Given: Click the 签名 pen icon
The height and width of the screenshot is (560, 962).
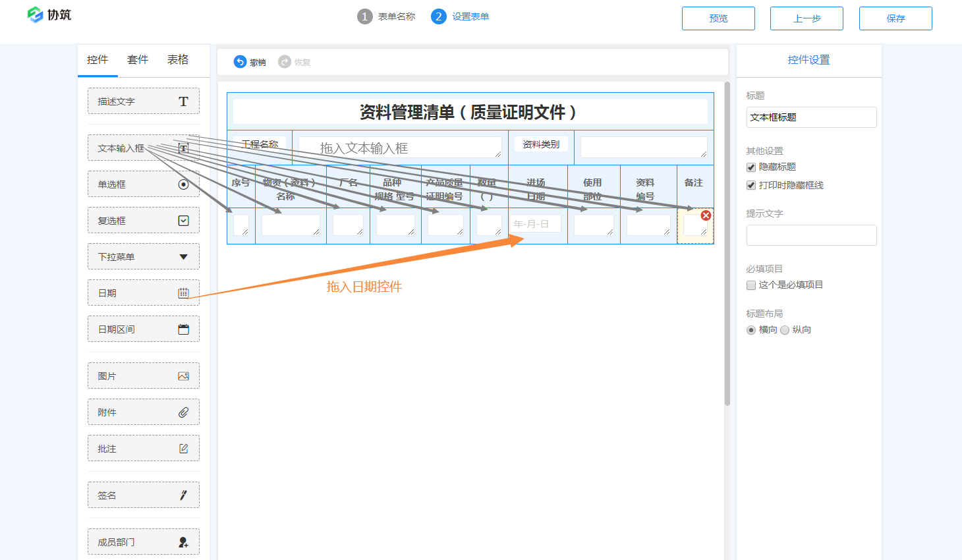Looking at the screenshot, I should tap(183, 495).
